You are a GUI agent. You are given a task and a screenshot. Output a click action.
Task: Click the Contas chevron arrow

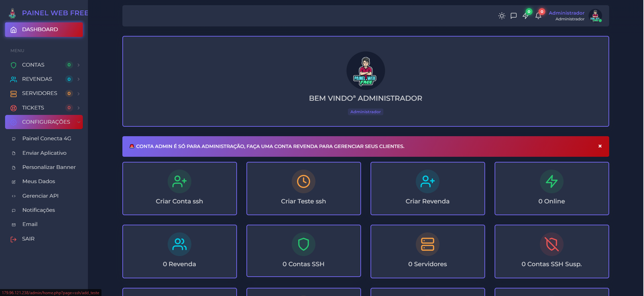[x=78, y=65]
